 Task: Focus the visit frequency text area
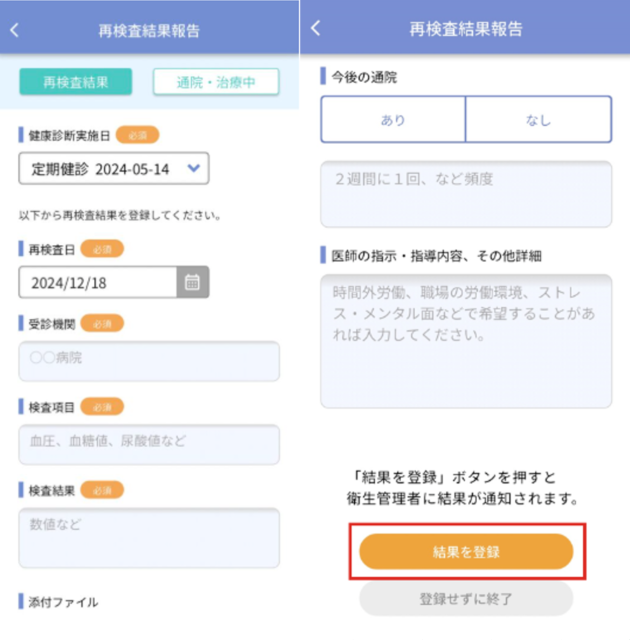click(x=466, y=194)
